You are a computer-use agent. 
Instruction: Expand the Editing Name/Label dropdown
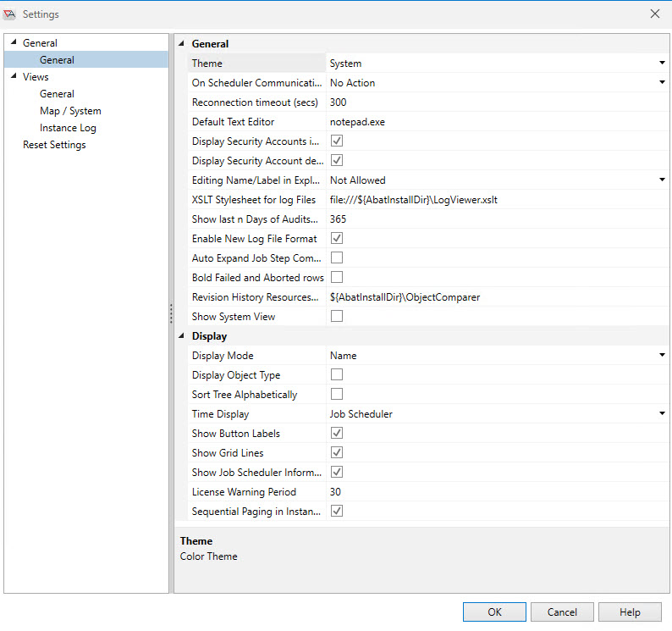[662, 180]
